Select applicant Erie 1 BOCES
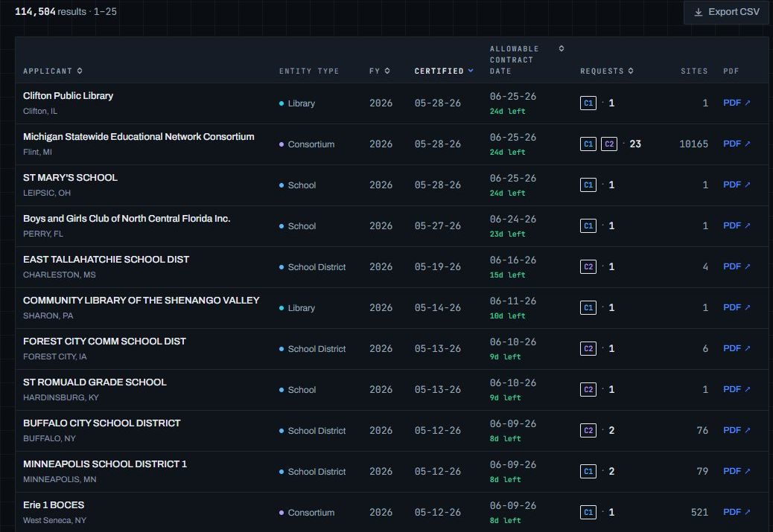The height and width of the screenshot is (532, 773). (54, 504)
